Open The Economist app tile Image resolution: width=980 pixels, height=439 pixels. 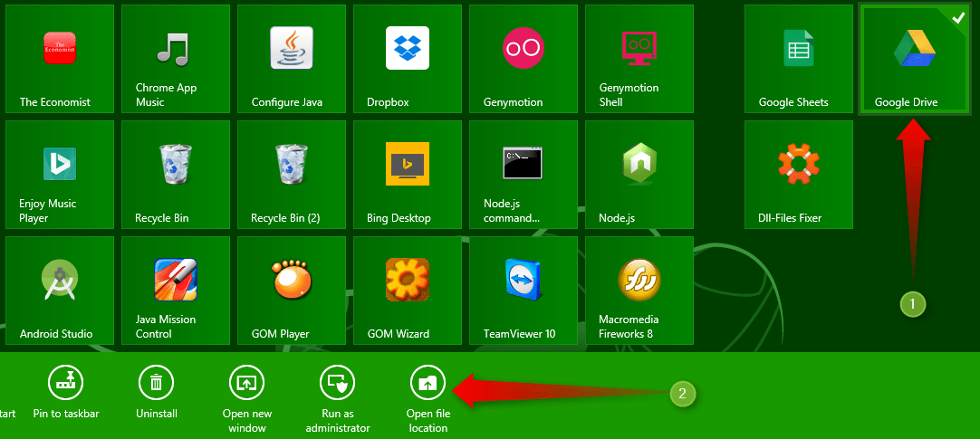[60, 59]
